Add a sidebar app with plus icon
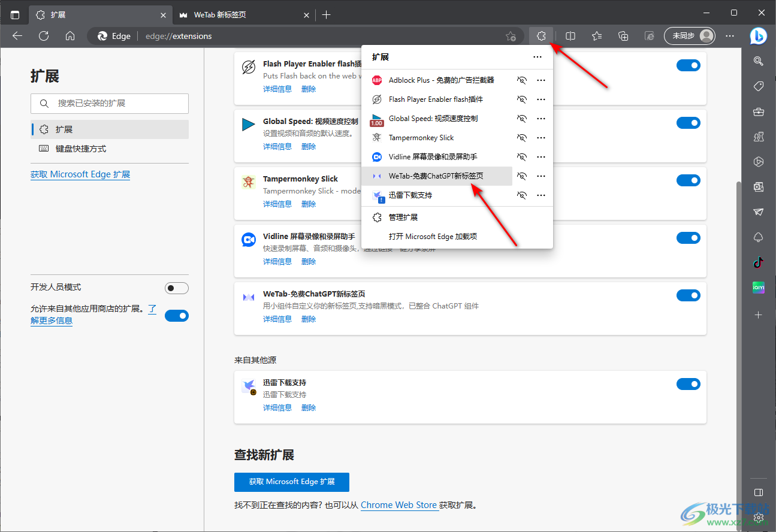The height and width of the screenshot is (532, 776). 759,315
